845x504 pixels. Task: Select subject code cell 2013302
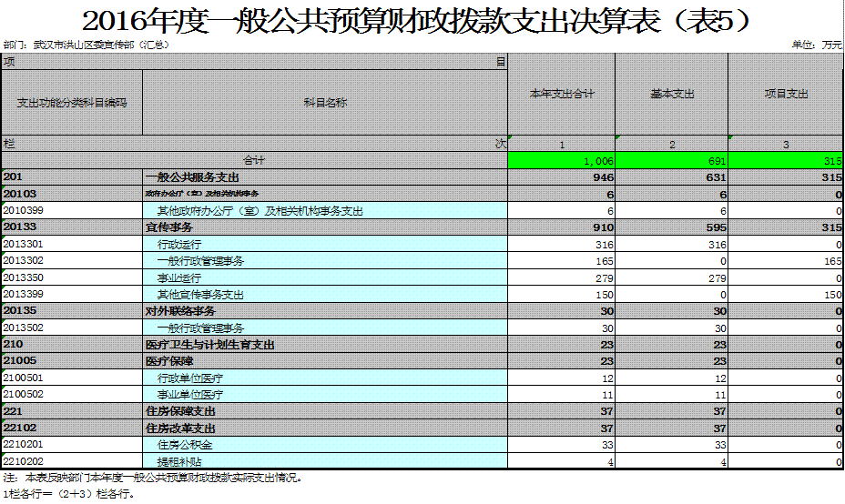72,261
